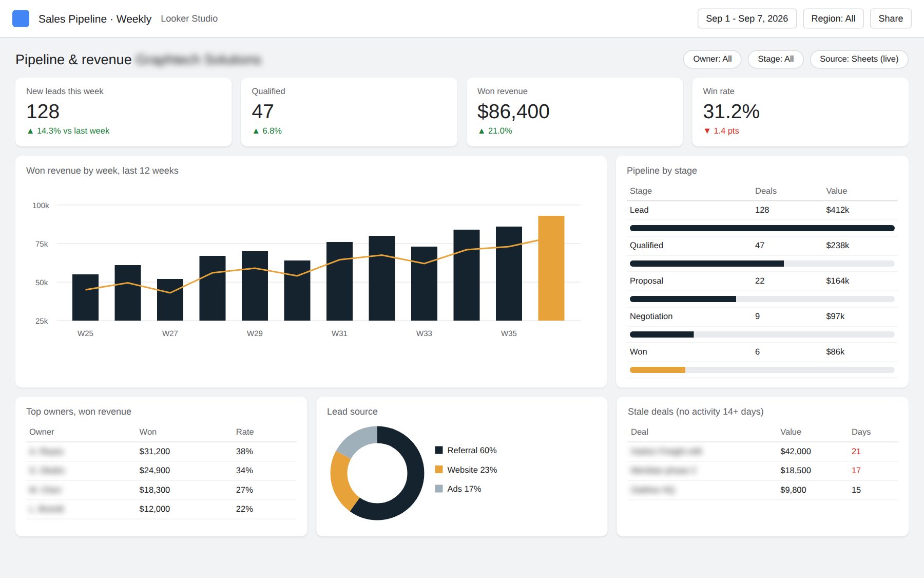
Task: Select the Proposal row value $164k
Action: (837, 281)
